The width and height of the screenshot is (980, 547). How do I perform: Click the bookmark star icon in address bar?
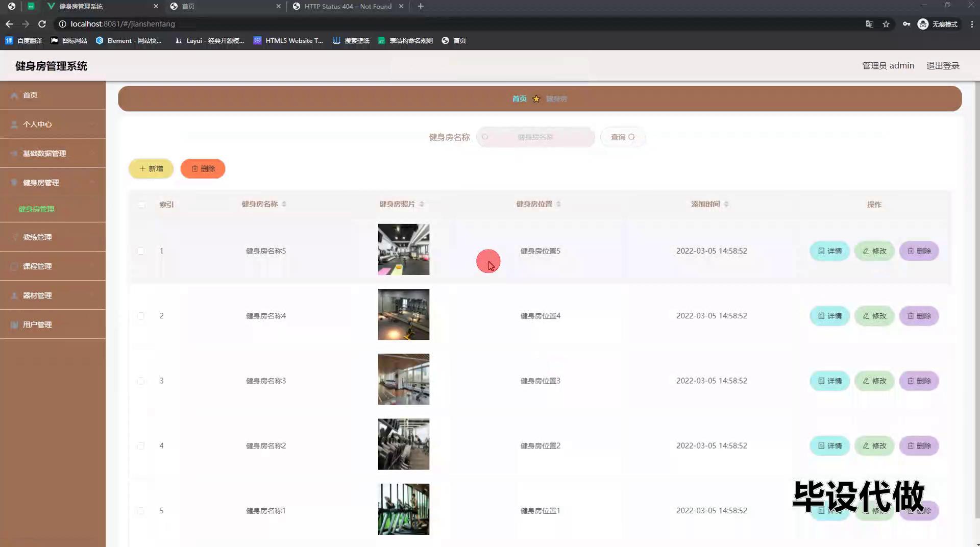(x=886, y=24)
